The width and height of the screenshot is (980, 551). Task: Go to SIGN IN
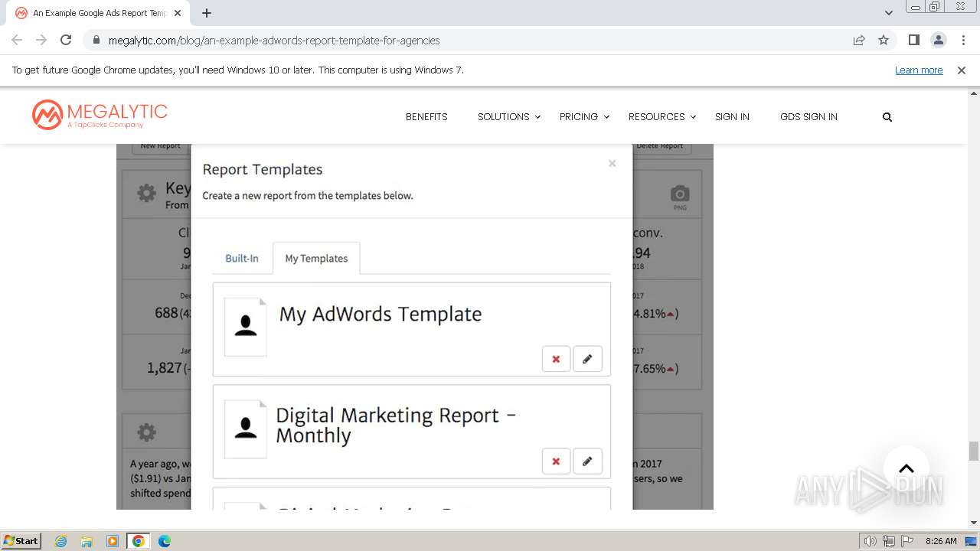[x=732, y=117]
